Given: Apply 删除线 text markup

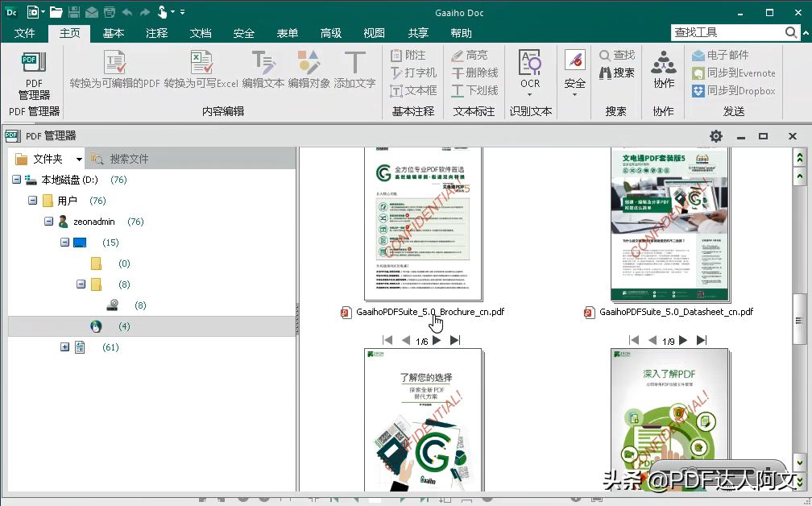Looking at the screenshot, I should (x=474, y=73).
